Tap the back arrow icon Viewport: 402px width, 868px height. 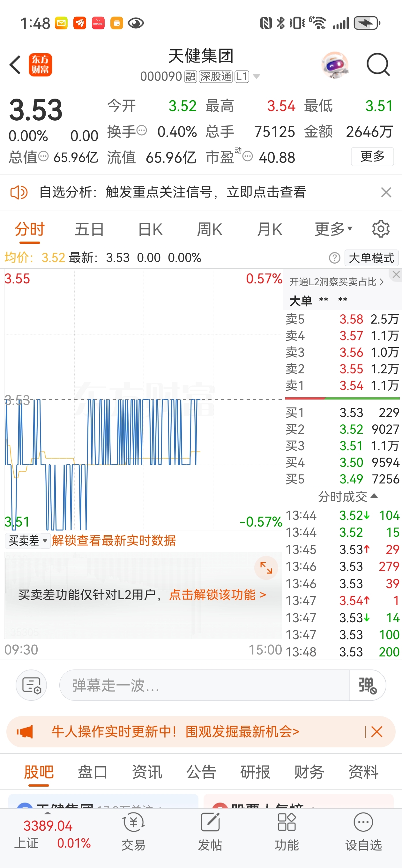pos(15,65)
